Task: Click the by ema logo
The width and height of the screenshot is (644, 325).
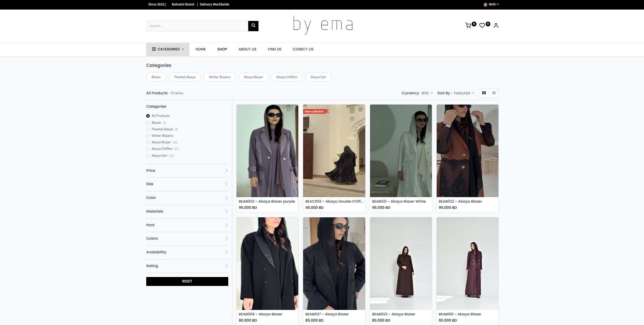Action: [323, 25]
